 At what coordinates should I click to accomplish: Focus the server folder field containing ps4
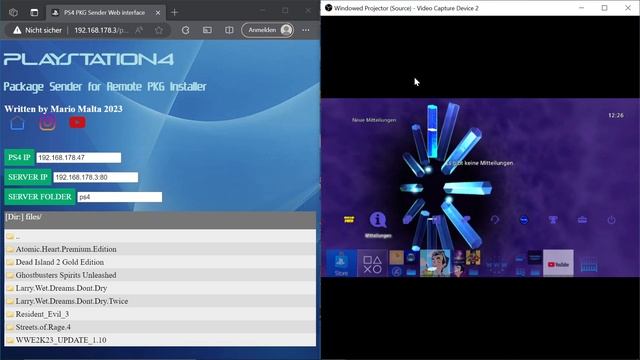coord(120,197)
